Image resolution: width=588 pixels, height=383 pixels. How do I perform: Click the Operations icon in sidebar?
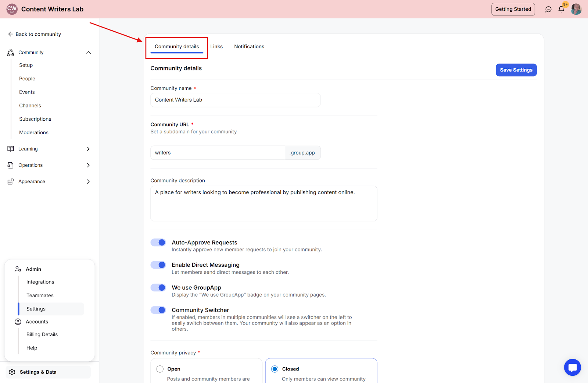(x=11, y=165)
